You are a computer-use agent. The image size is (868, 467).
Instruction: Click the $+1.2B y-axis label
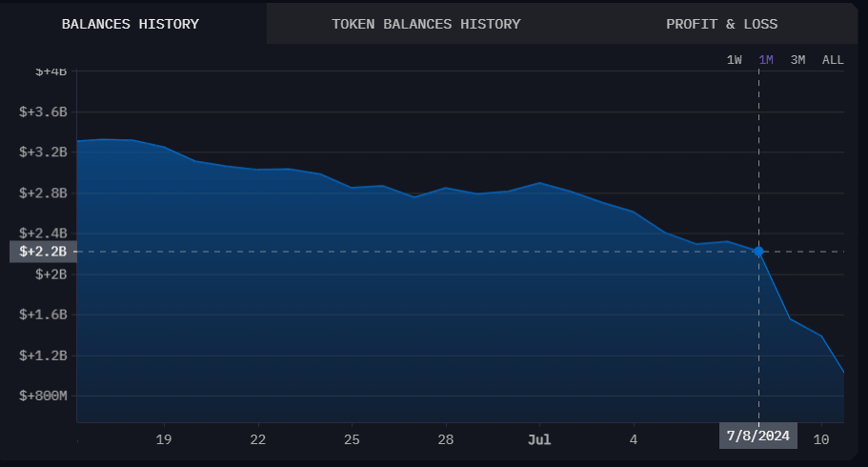pyautogui.click(x=43, y=355)
